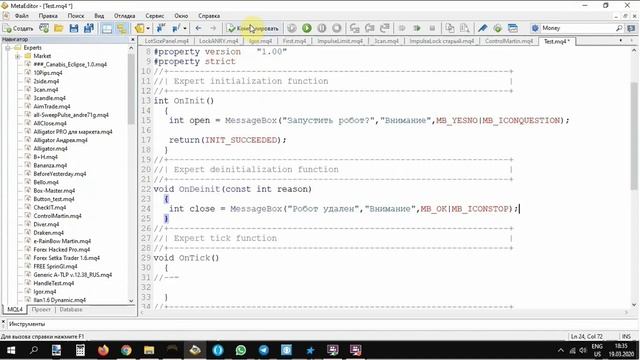The height and width of the screenshot is (360, 640).
Task: Click tab strip scroll-left arrow
Action: tap(621, 41)
